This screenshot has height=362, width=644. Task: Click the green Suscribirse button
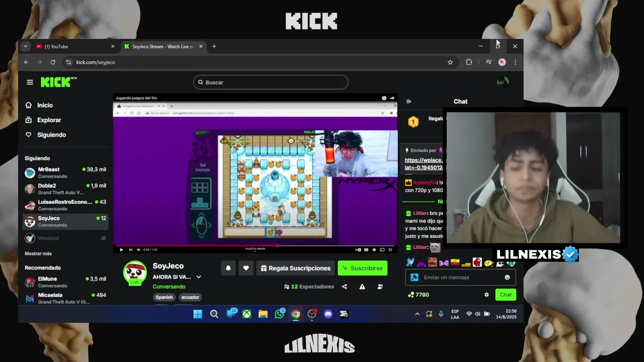362,268
